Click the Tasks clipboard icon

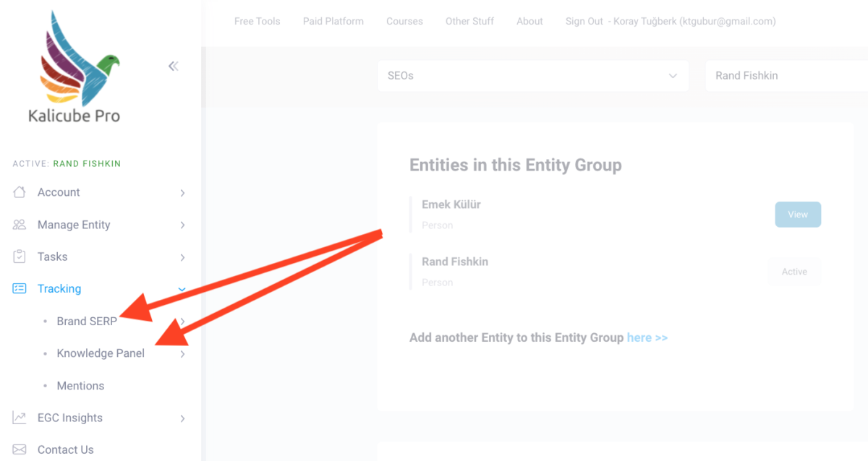[20, 257]
